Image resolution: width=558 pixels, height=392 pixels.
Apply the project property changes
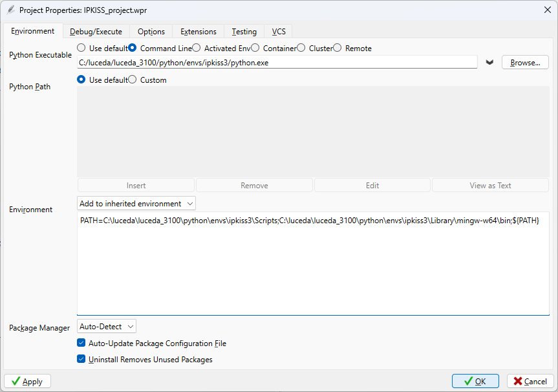click(x=27, y=382)
